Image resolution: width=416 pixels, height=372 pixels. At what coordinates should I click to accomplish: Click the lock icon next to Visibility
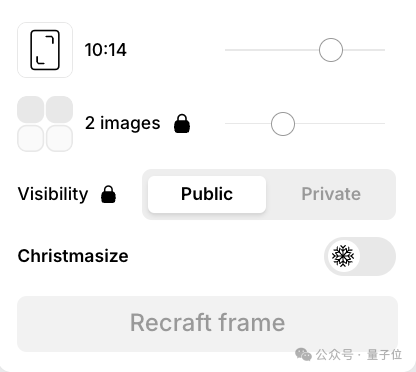[x=108, y=194]
